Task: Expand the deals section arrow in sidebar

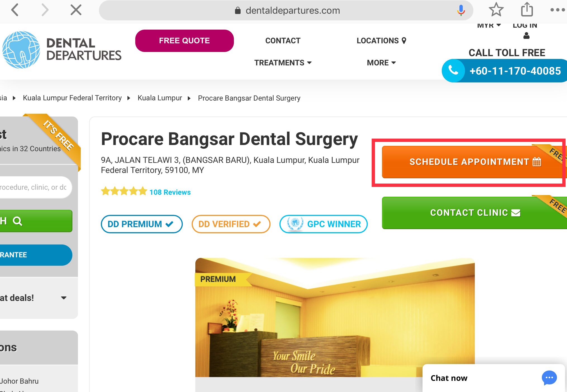Action: point(64,298)
